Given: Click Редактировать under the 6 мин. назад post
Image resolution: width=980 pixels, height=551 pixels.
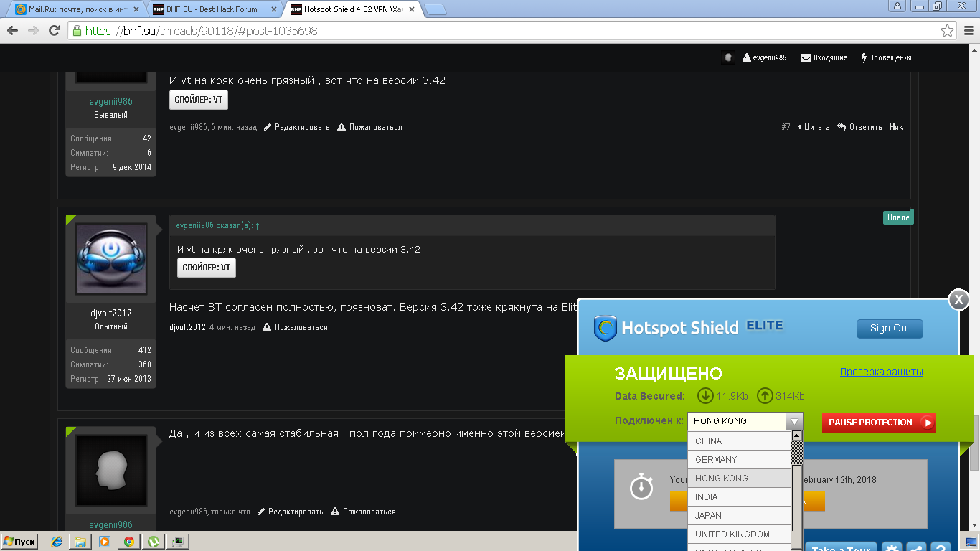Looking at the screenshot, I should (297, 127).
